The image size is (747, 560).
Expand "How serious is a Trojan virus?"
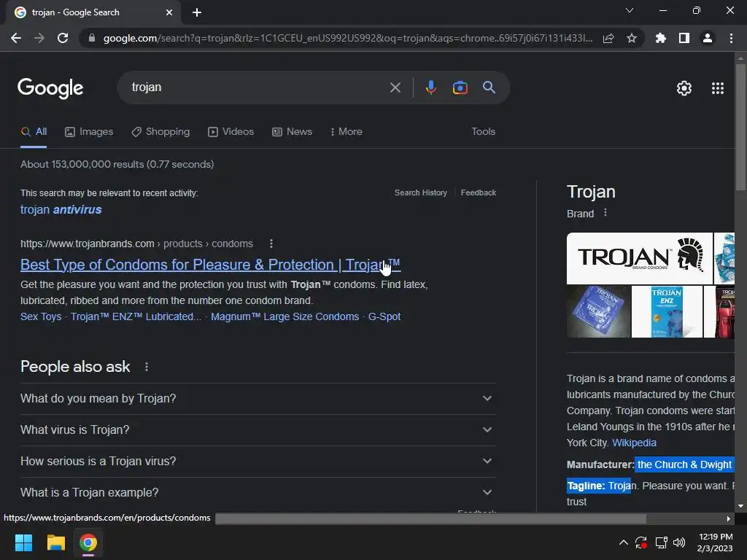click(x=258, y=462)
